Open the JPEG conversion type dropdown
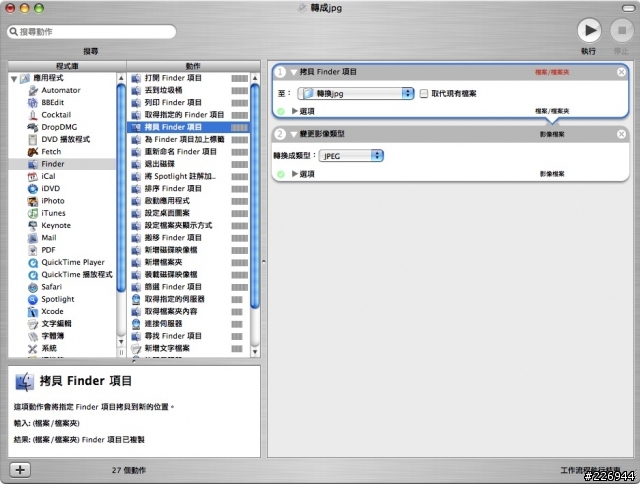640x484 pixels. tap(351, 155)
